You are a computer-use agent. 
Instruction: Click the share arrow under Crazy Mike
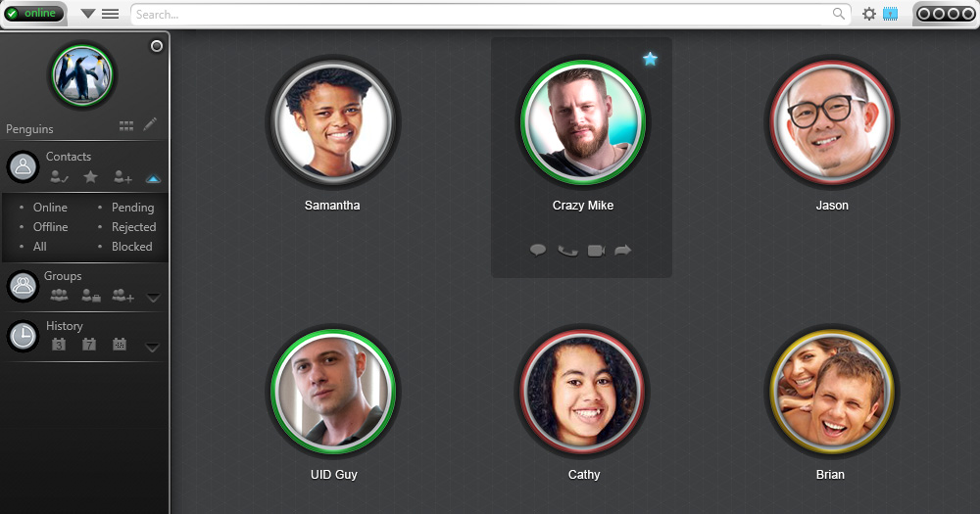(x=622, y=251)
